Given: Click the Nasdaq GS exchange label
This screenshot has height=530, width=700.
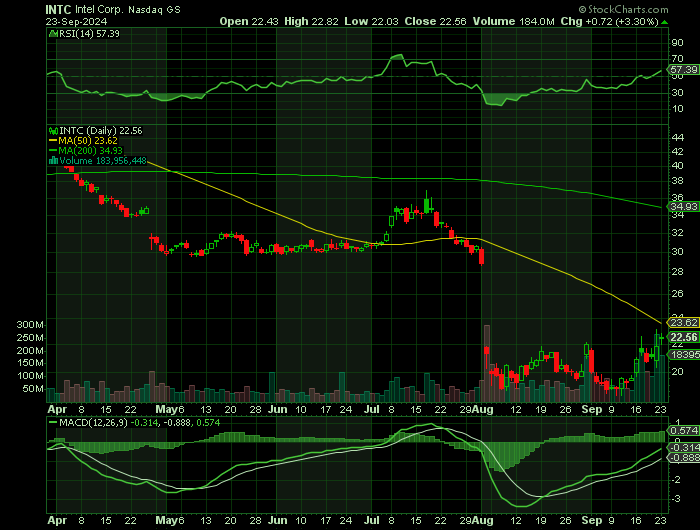Looking at the screenshot, I should 154,10.
